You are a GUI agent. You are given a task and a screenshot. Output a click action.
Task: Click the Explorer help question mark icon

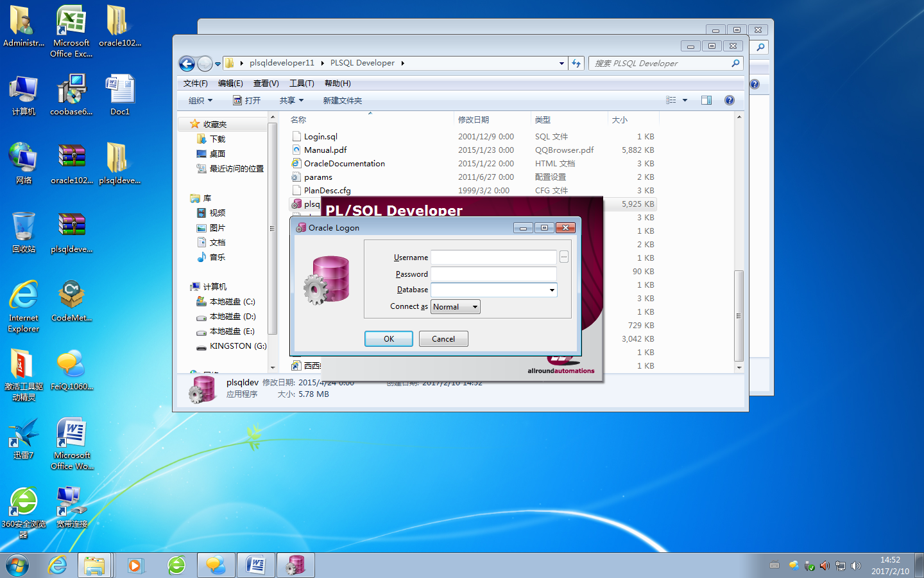point(730,100)
